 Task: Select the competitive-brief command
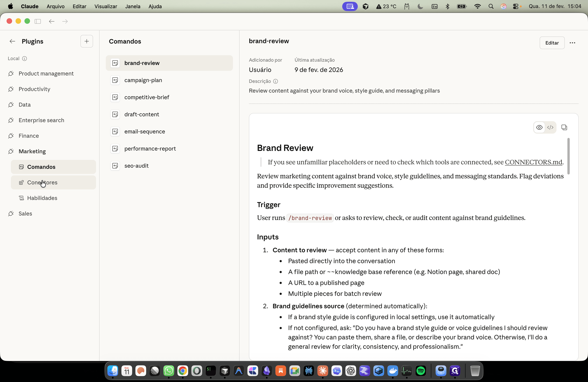point(169,97)
